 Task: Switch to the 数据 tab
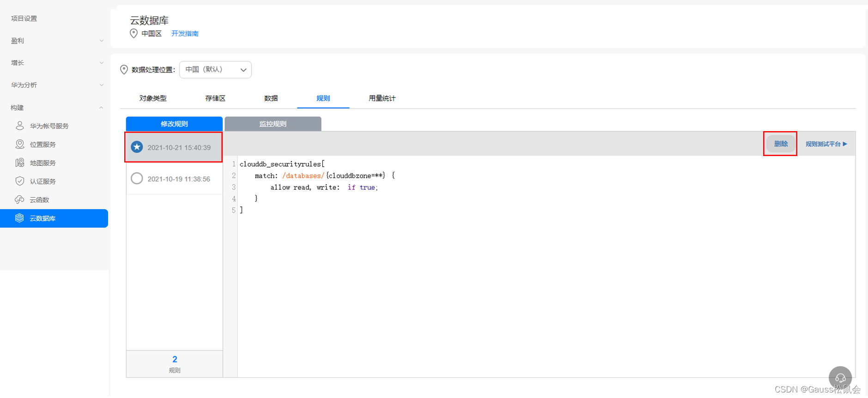(x=271, y=98)
